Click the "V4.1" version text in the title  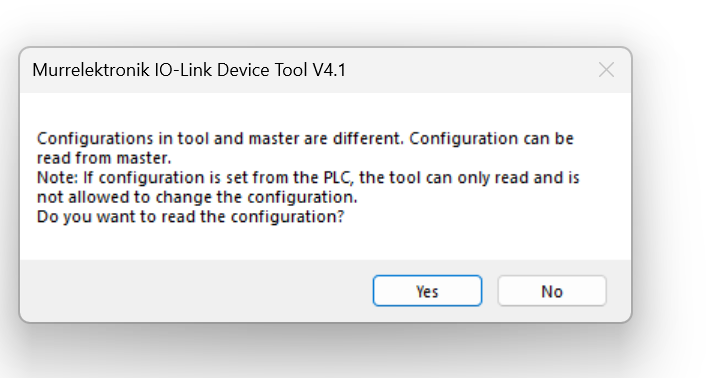[x=329, y=70]
